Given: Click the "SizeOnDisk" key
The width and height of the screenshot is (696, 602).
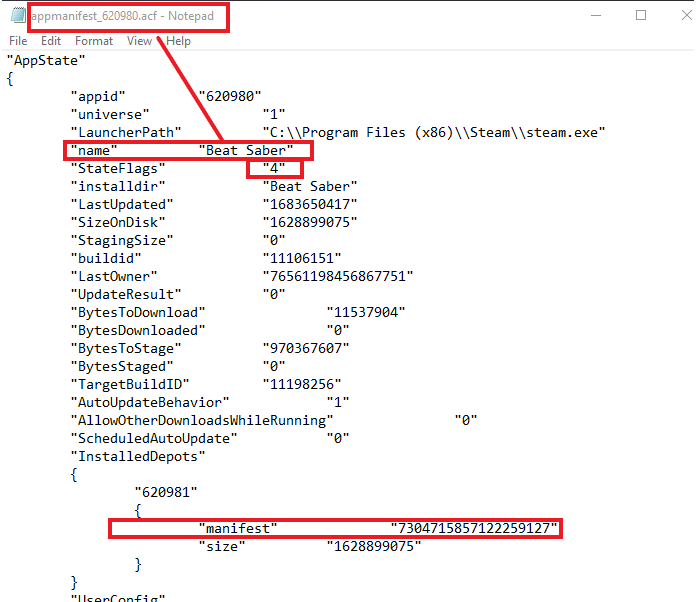Looking at the screenshot, I should click(118, 222).
